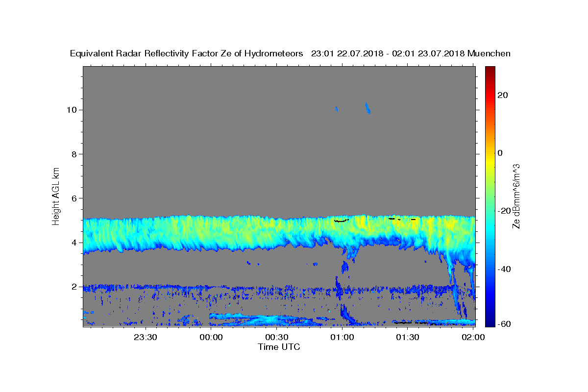Click the height tick label 4
The height and width of the screenshot is (392, 588).
[74, 243]
